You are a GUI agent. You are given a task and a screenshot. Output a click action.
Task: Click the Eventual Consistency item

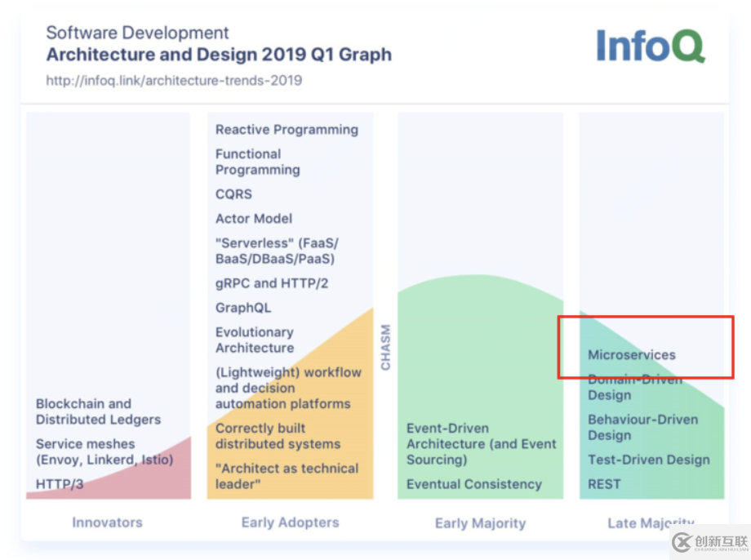click(x=474, y=484)
